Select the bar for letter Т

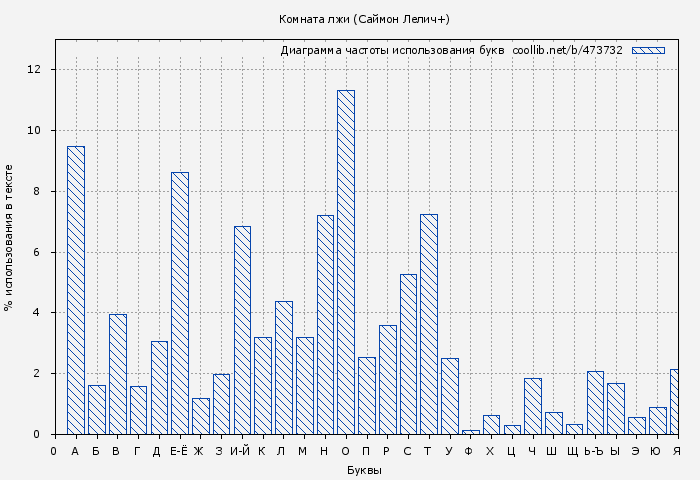(x=429, y=324)
